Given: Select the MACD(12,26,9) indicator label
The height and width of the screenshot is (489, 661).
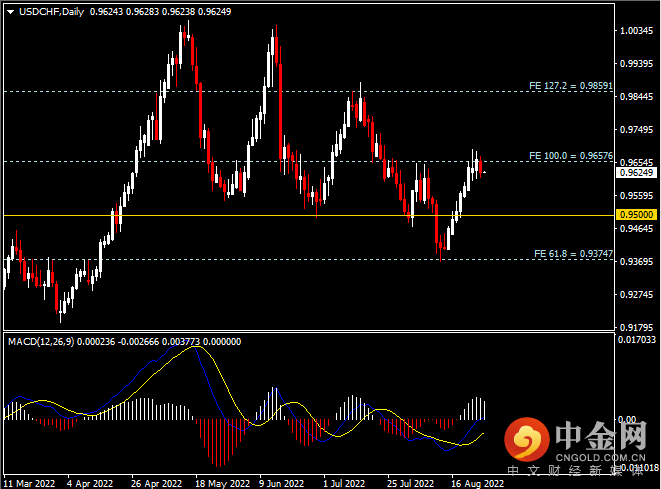Looking at the screenshot, I should 41,342.
